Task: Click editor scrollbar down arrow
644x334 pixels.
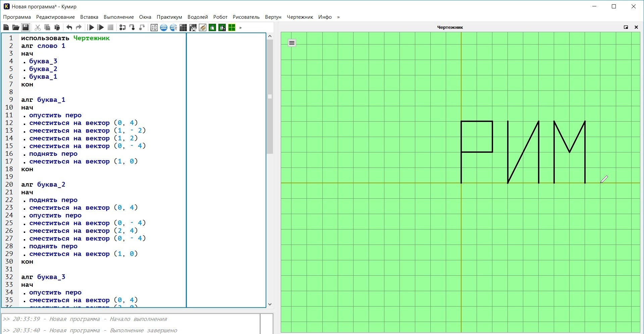Action: coord(270,304)
